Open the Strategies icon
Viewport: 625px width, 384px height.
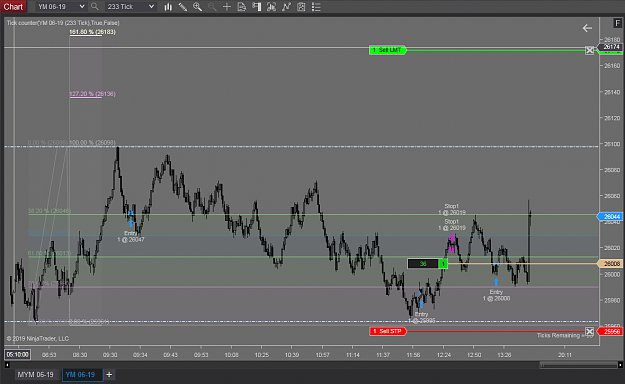click(301, 7)
